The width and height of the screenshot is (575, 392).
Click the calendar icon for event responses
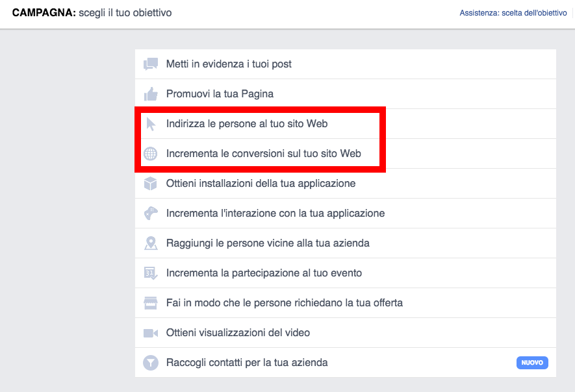(151, 273)
